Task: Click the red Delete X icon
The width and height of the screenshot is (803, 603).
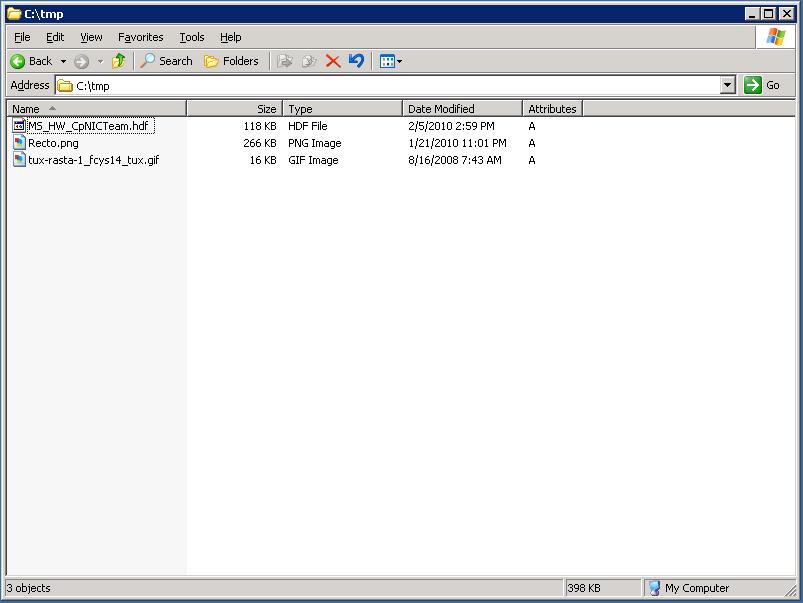Action: tap(333, 61)
